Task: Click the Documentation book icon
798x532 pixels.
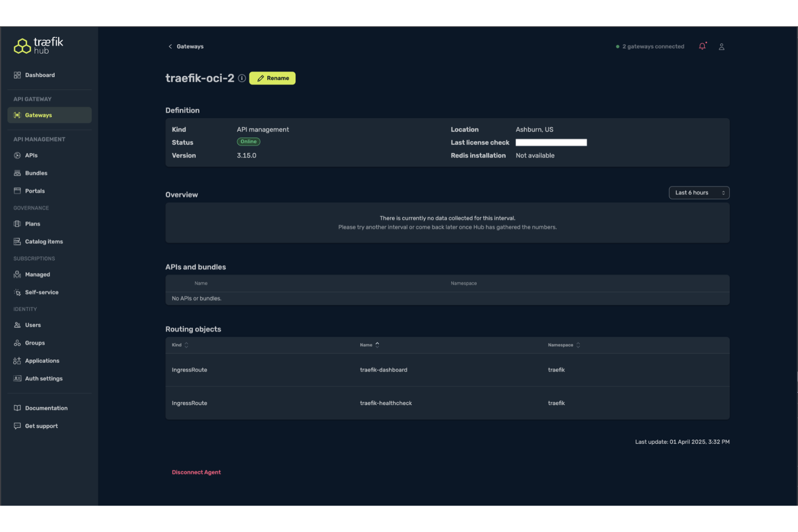Action: click(17, 408)
